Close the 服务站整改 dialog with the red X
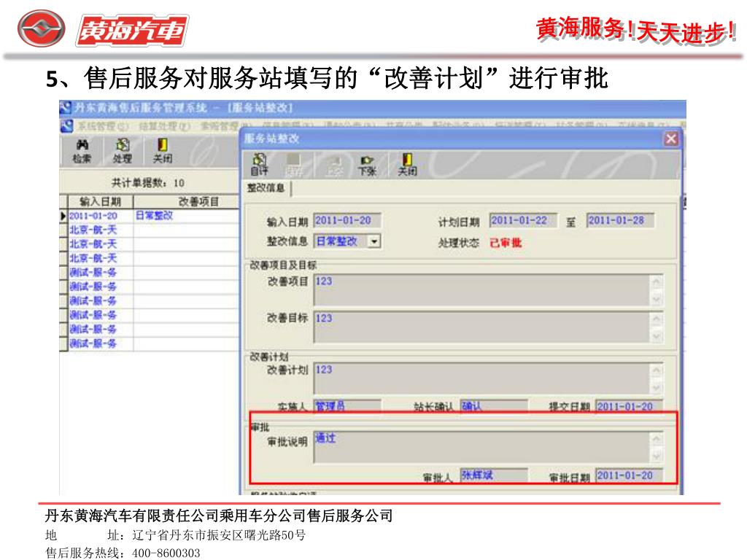 671,139
